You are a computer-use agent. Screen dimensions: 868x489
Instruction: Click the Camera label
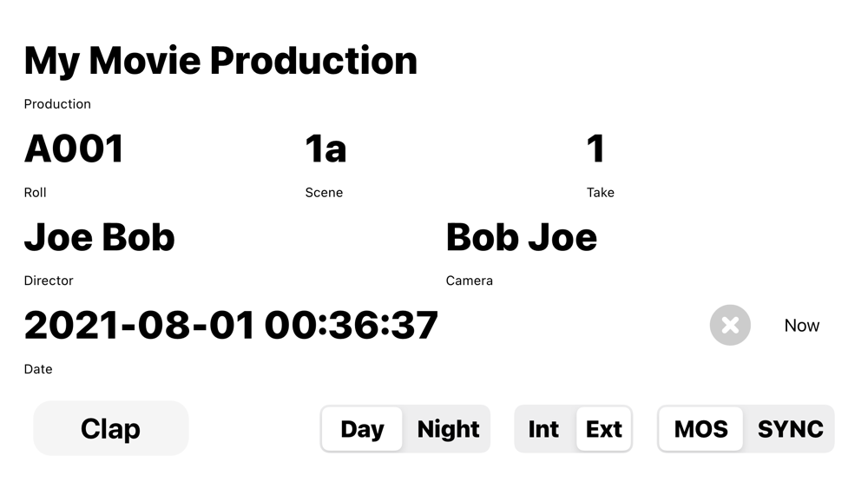(x=469, y=281)
